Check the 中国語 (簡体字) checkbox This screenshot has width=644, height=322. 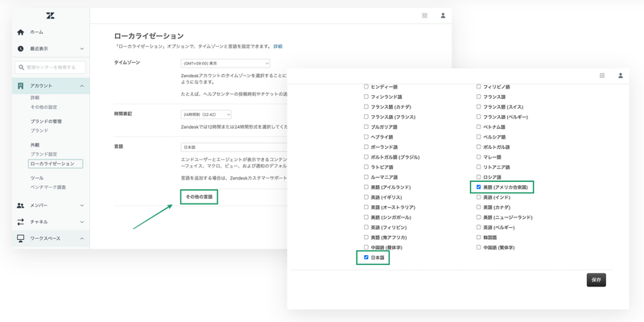(366, 247)
